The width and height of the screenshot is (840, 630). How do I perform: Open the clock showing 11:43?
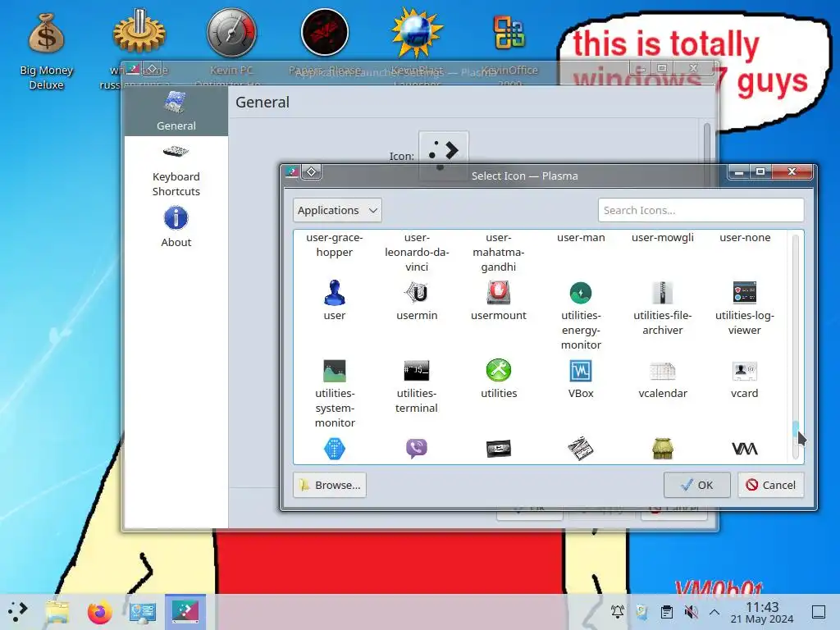click(762, 612)
